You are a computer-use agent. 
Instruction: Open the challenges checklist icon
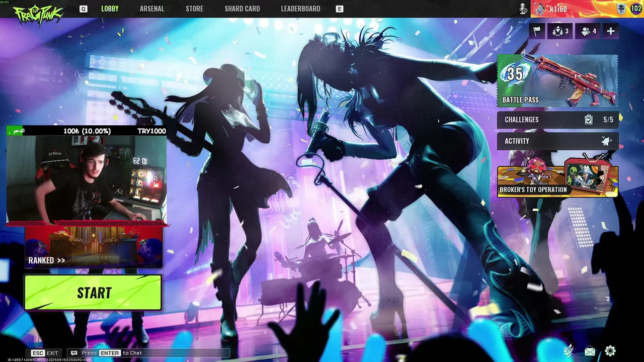click(x=588, y=120)
